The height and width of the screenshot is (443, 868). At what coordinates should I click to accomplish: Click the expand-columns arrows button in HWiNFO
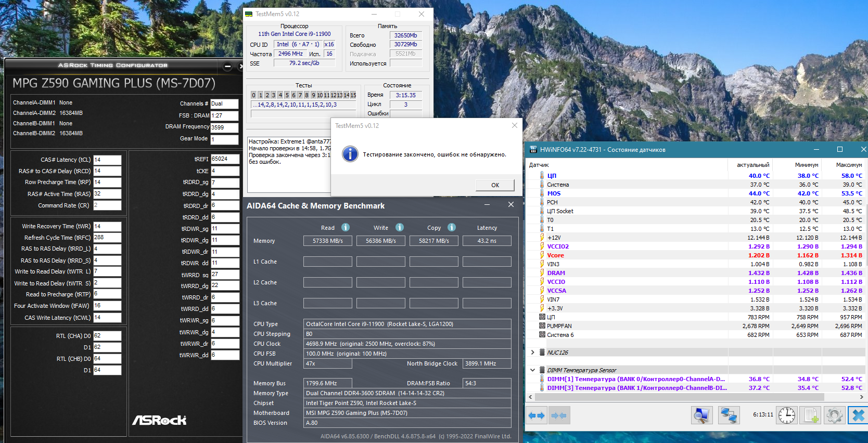point(536,415)
